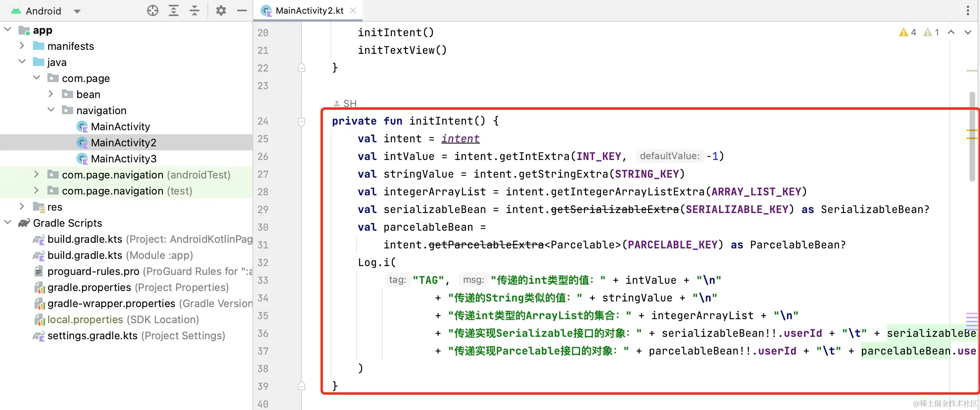Click the Select Opened File target icon
Screen dimensions: 980x410
(x=153, y=10)
